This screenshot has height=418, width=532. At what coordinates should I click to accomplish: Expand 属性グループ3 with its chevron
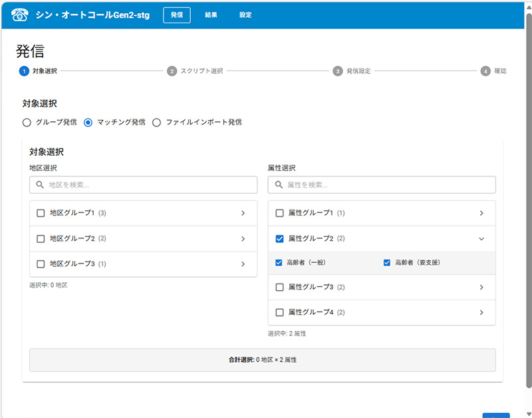pos(481,288)
